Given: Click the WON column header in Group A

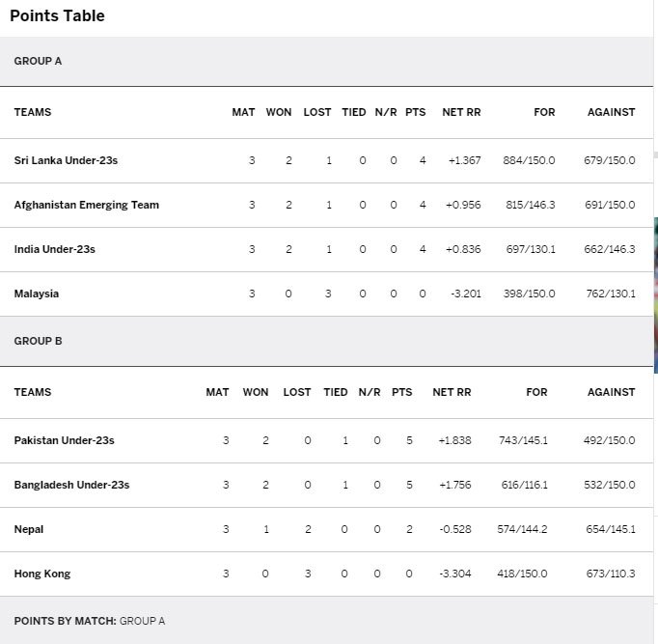Looking at the screenshot, I should tap(279, 113).
